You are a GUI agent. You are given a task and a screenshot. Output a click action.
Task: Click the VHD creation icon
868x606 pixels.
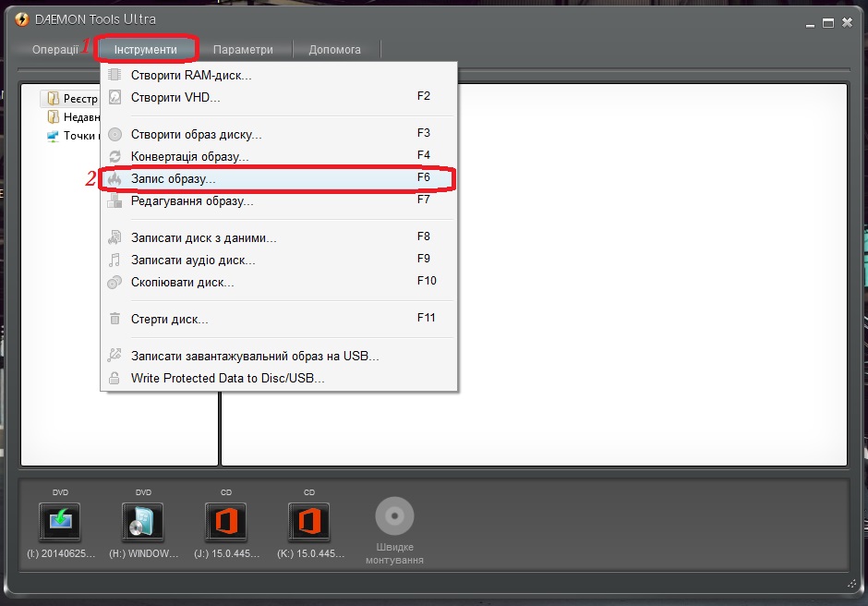115,97
